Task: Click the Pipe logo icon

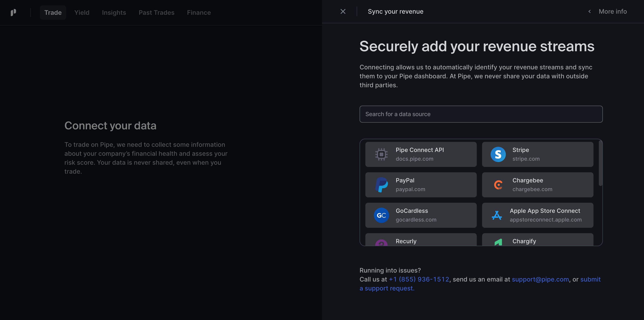Action: [13, 13]
